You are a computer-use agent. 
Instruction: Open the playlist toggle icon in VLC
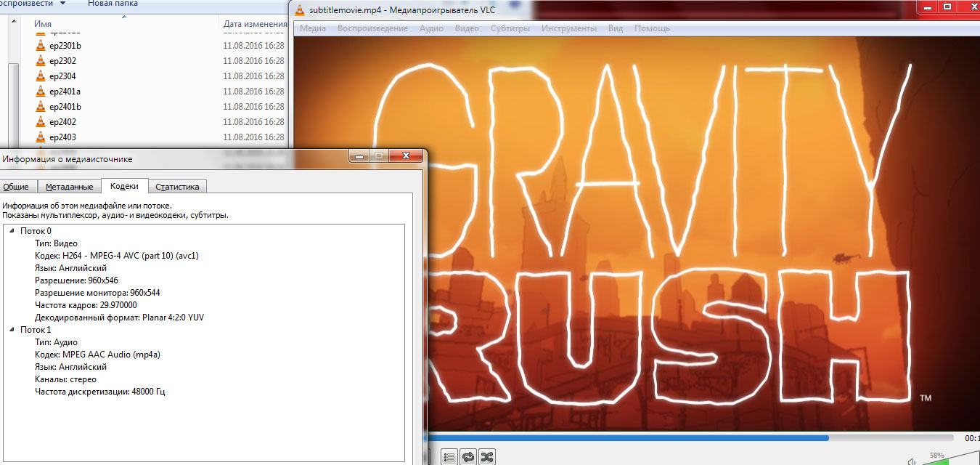click(449, 457)
